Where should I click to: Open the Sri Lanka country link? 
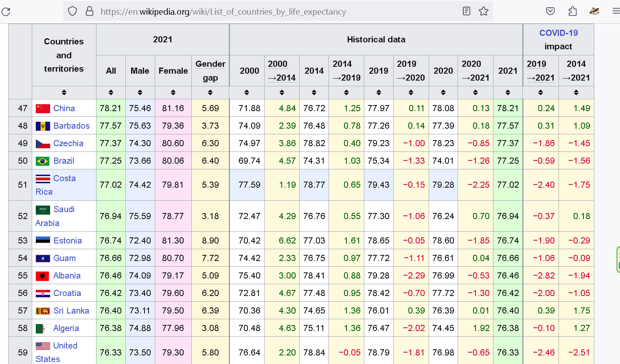point(71,311)
